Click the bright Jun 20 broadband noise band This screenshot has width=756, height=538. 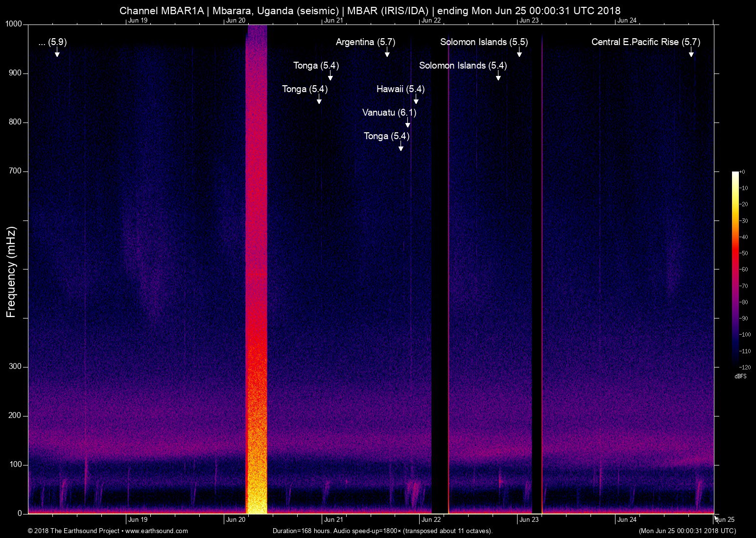pos(256,269)
